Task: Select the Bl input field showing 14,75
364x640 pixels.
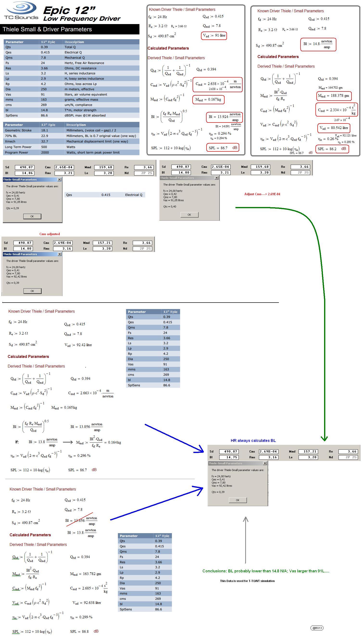Action: 229,457
